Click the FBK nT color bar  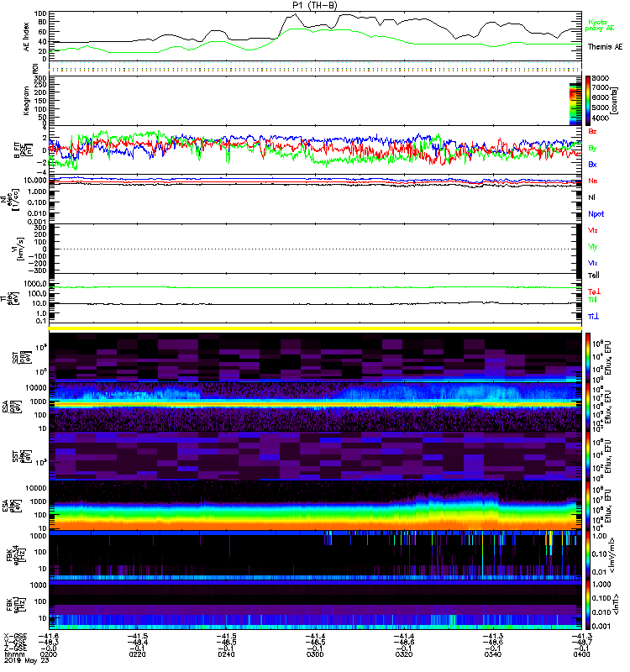coord(588,605)
